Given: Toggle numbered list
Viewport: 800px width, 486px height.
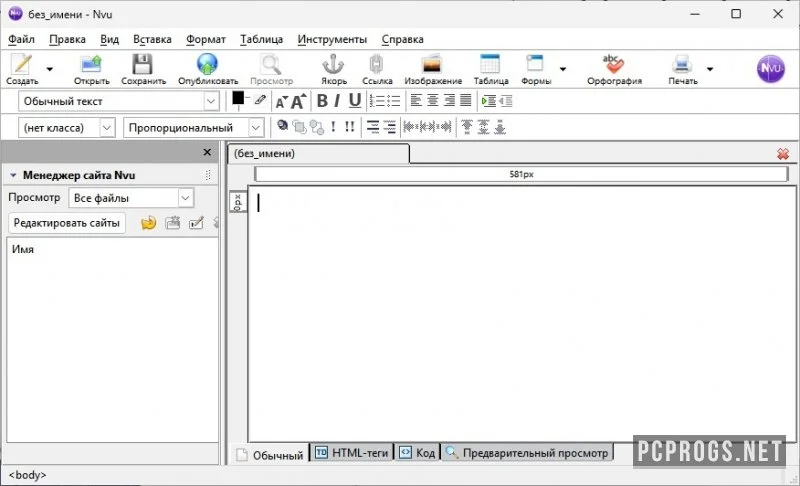Looking at the screenshot, I should [x=377, y=101].
